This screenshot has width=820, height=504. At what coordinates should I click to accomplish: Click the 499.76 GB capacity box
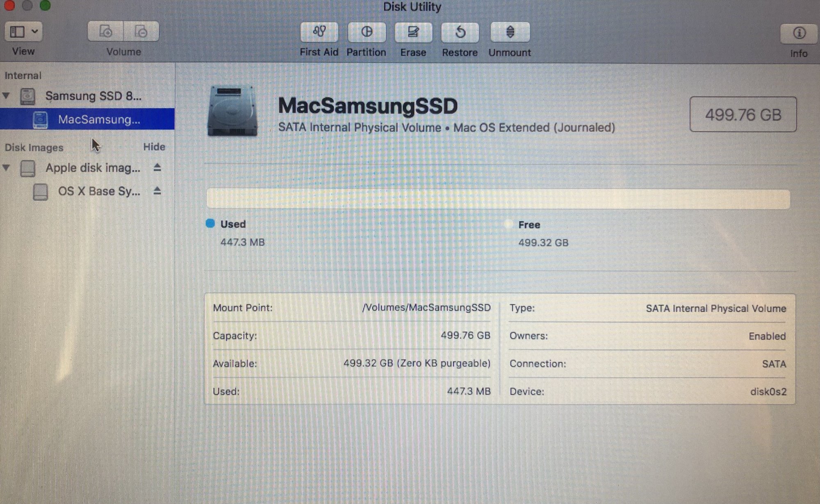click(x=743, y=114)
